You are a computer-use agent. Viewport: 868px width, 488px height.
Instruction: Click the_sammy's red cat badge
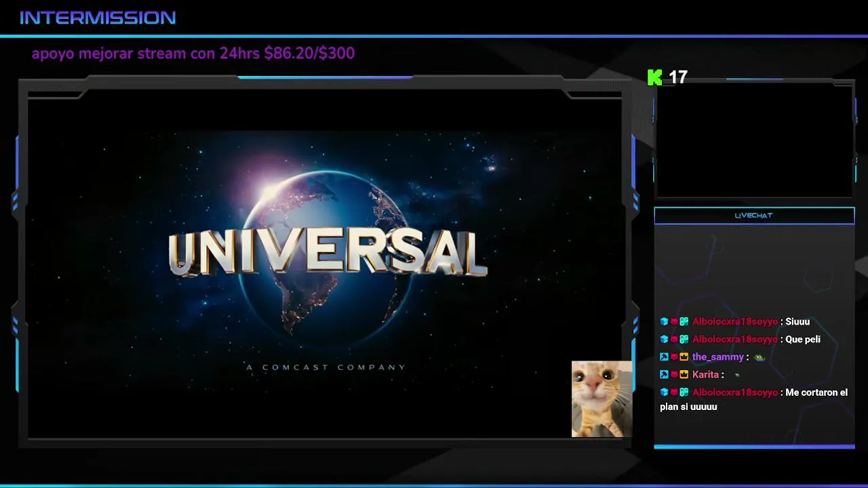[x=674, y=357]
